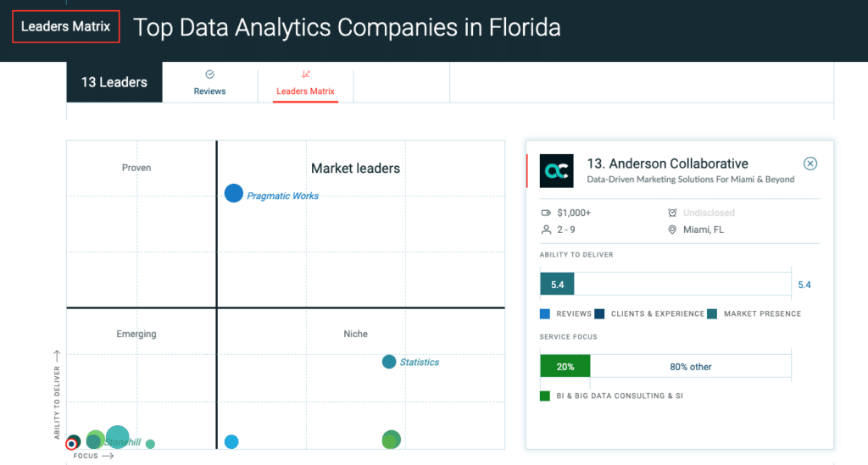This screenshot has height=465, width=868.
Task: Select the 13 Leaders tab
Action: 114,82
